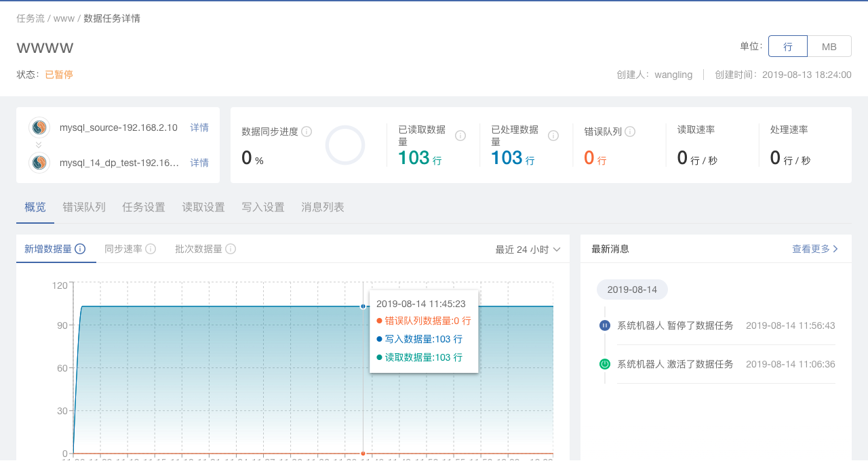Viewport: 868px width, 461px height.
Task: Switch unit to 行
Action: click(787, 46)
